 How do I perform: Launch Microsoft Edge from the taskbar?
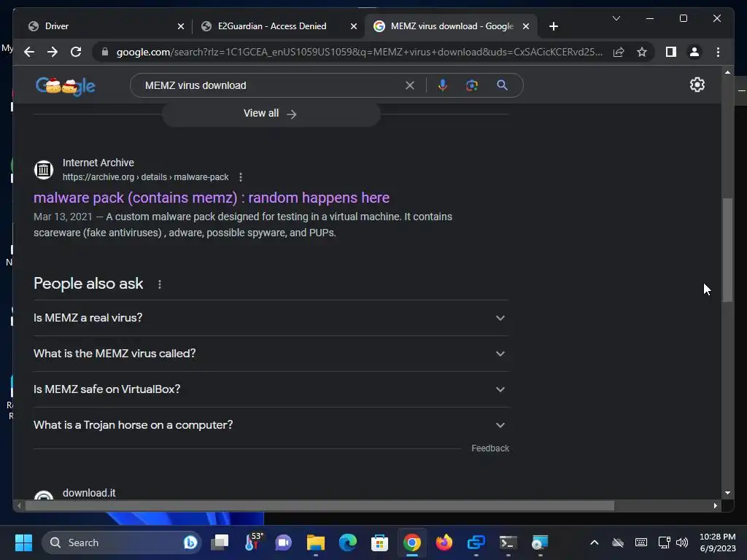click(x=348, y=542)
